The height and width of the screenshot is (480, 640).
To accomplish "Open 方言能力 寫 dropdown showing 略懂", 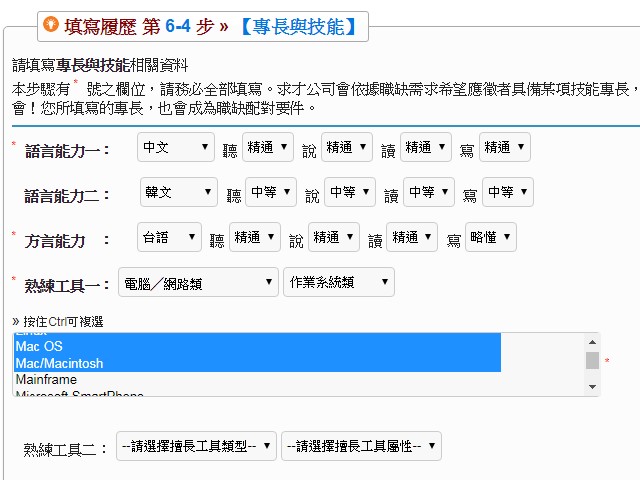I will (x=490, y=237).
